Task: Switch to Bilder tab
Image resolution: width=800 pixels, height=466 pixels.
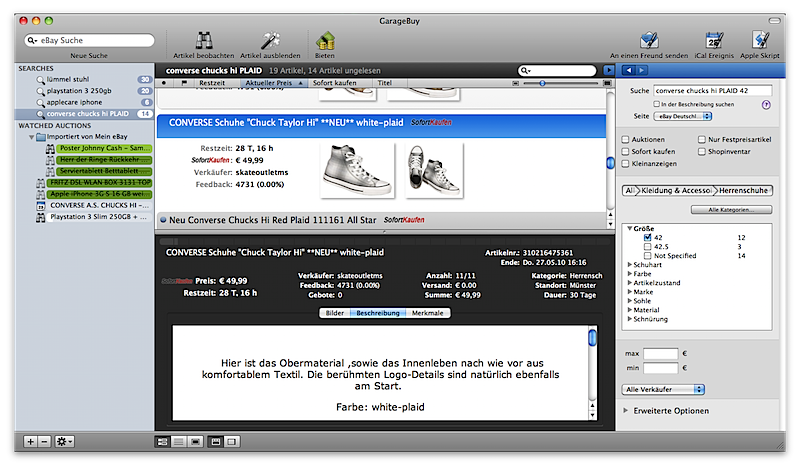Action: pos(335,313)
